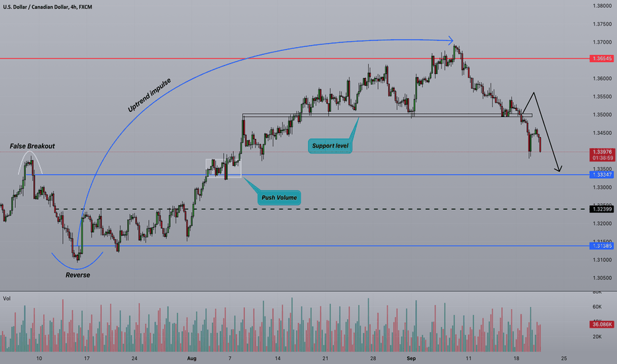
Task: Select the blue Reverse arc at bottom
Action: pyautogui.click(x=77, y=261)
